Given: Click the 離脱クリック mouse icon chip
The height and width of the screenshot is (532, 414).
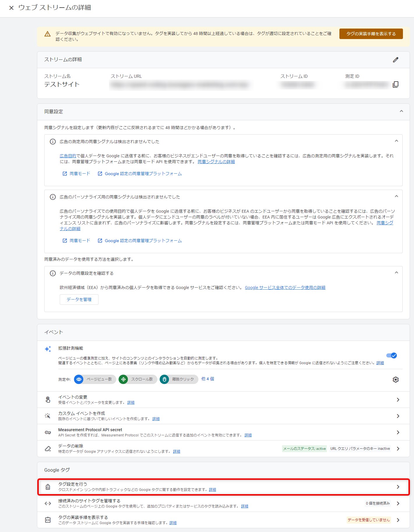Looking at the screenshot, I should pos(164,379).
